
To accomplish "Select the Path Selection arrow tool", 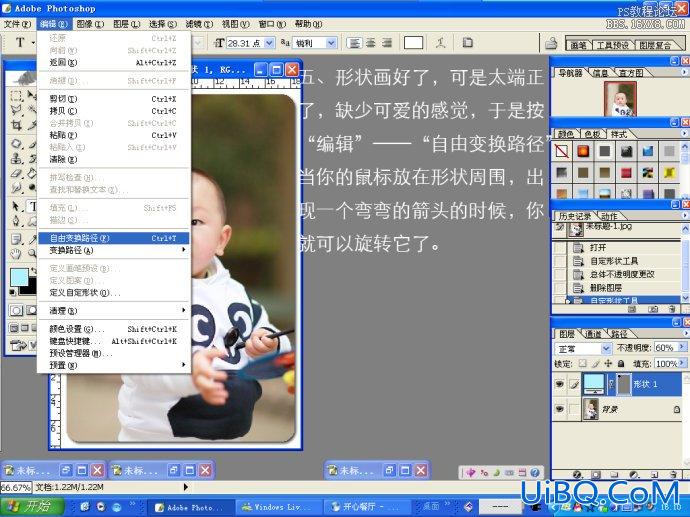I will (16, 206).
